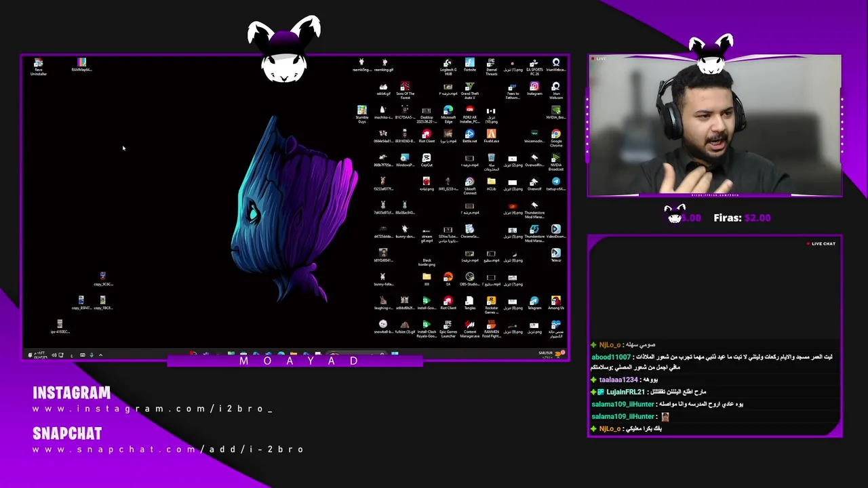Viewport: 868px width, 488px height.
Task: Launch the Televzr shortcut
Action: tap(556, 255)
